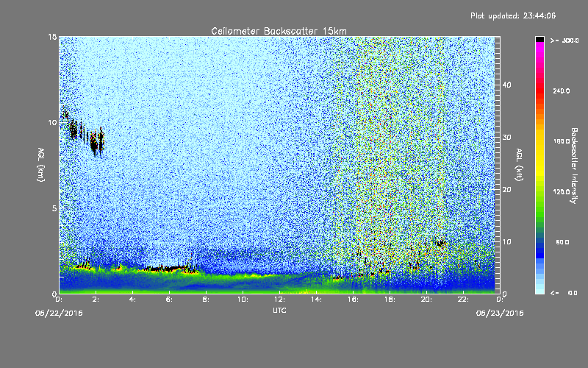This screenshot has height=368, width=588.
Task: Click the 6: hour tick on the time axis
Action: [x=170, y=300]
